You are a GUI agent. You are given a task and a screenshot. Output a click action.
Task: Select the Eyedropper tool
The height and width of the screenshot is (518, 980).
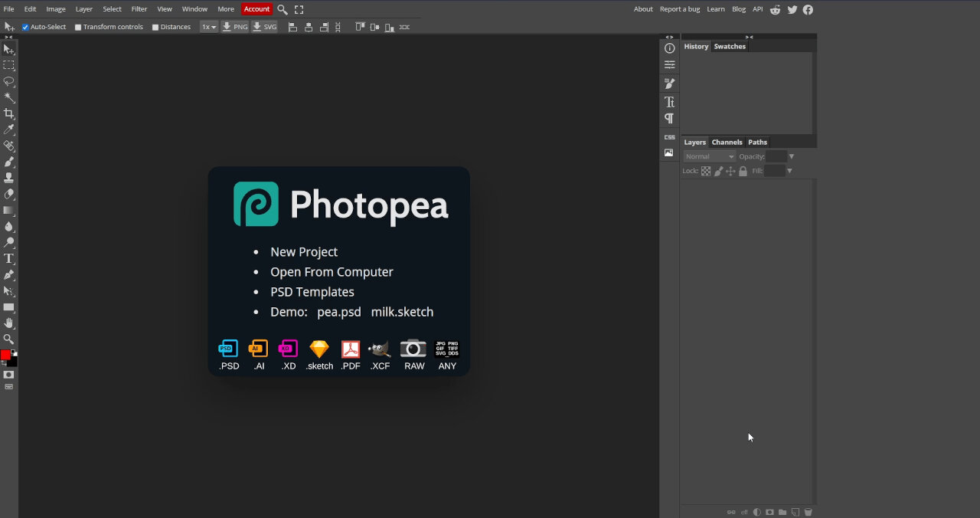[9, 129]
